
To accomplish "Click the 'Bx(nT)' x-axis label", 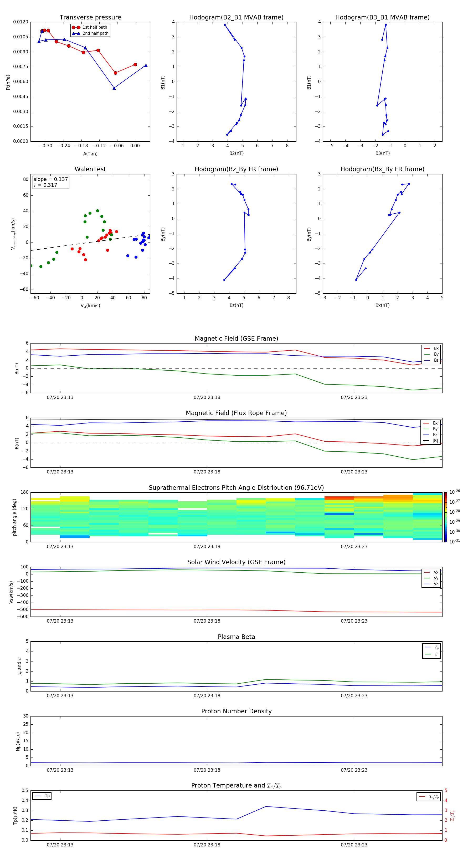I will (382, 305).
